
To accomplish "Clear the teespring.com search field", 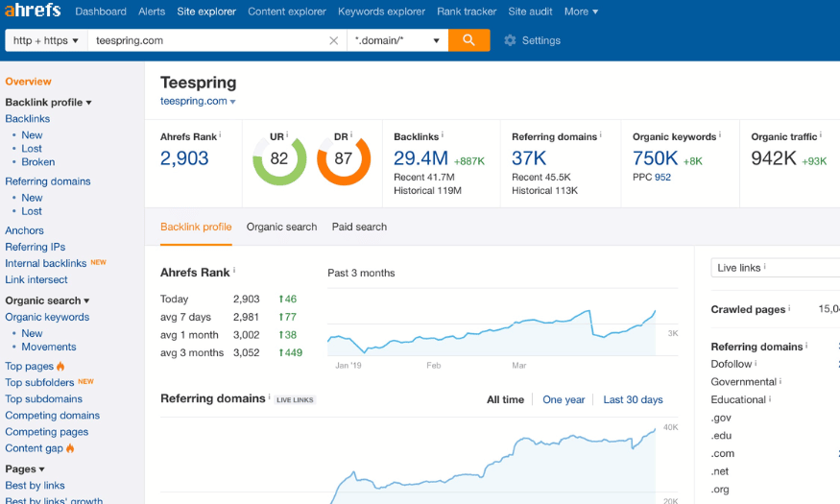I will pyautogui.click(x=333, y=40).
